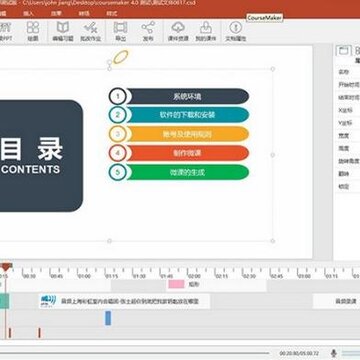Open the 格式 ribbon tab
Screen dimensions: 360x360
point(111,14)
